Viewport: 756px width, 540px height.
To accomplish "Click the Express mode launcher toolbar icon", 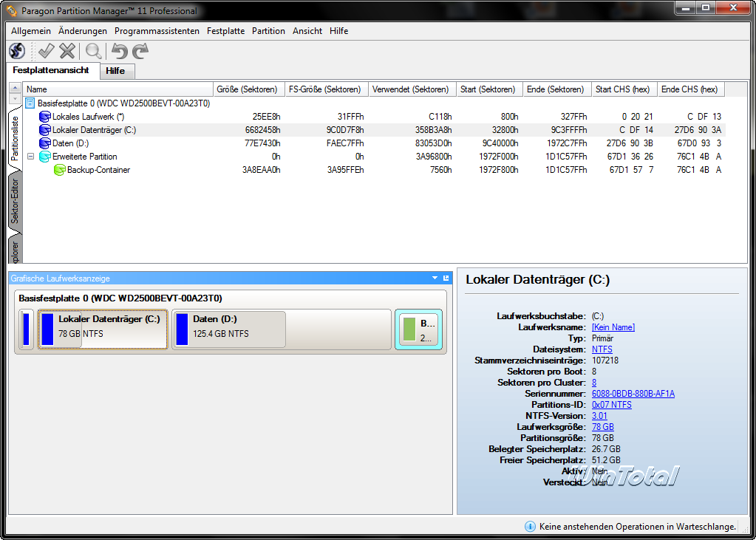I will coord(17,51).
